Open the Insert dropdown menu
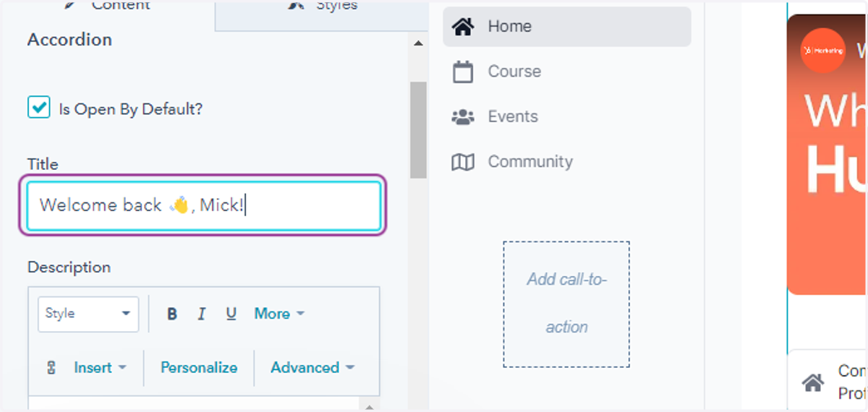 point(100,367)
